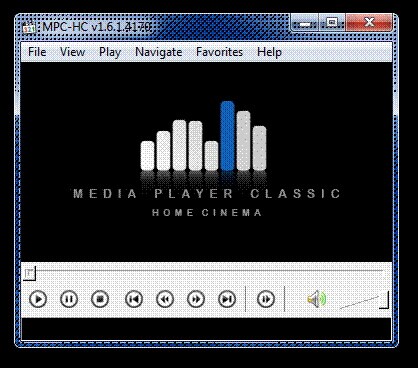Click the Skip to previous button
This screenshot has height=368, width=418.
click(x=134, y=299)
